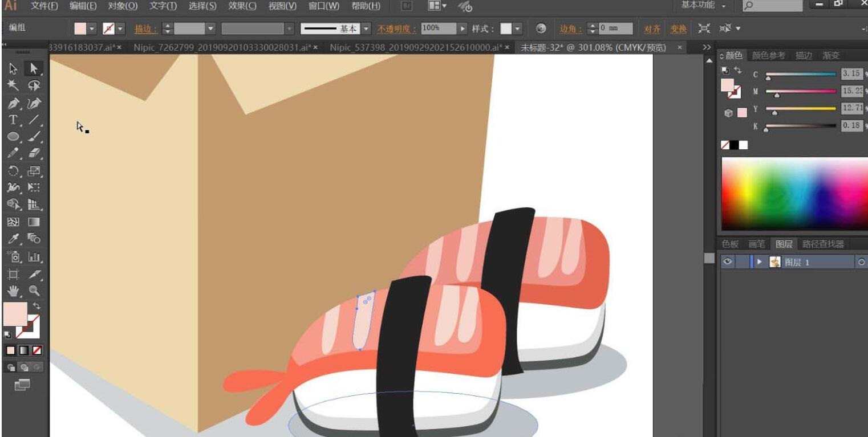The width and height of the screenshot is (868, 437).
Task: Click the color spectrum bar
Action: point(793,194)
